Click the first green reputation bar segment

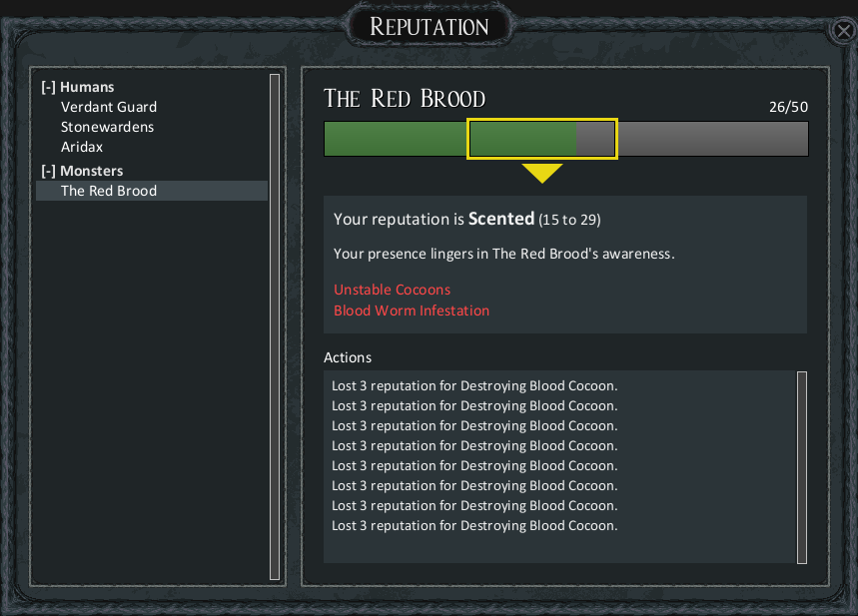click(396, 139)
